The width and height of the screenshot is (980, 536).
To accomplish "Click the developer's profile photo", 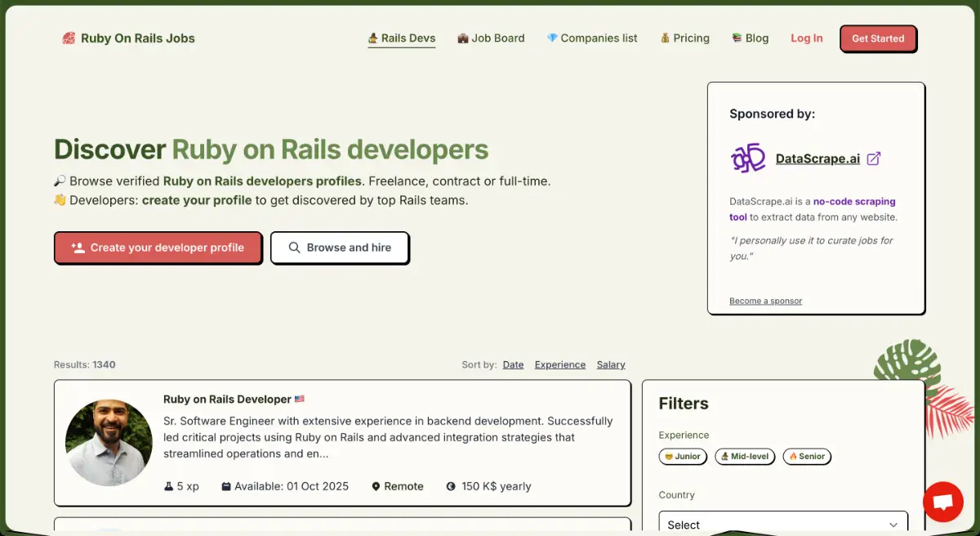I will [x=109, y=442].
